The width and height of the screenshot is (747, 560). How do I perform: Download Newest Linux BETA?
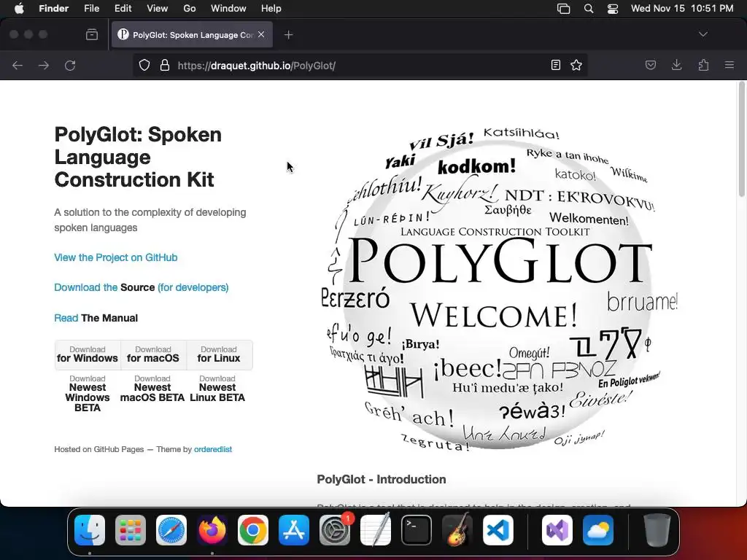[217, 389]
